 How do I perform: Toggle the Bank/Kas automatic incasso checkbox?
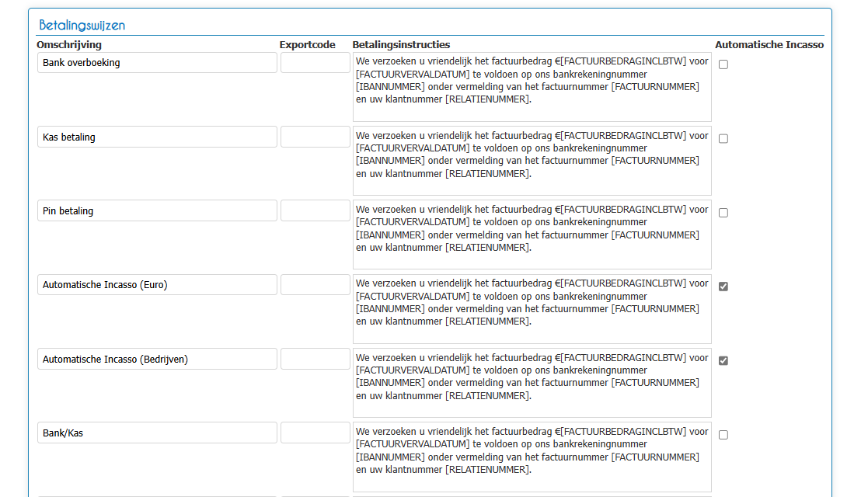(723, 435)
